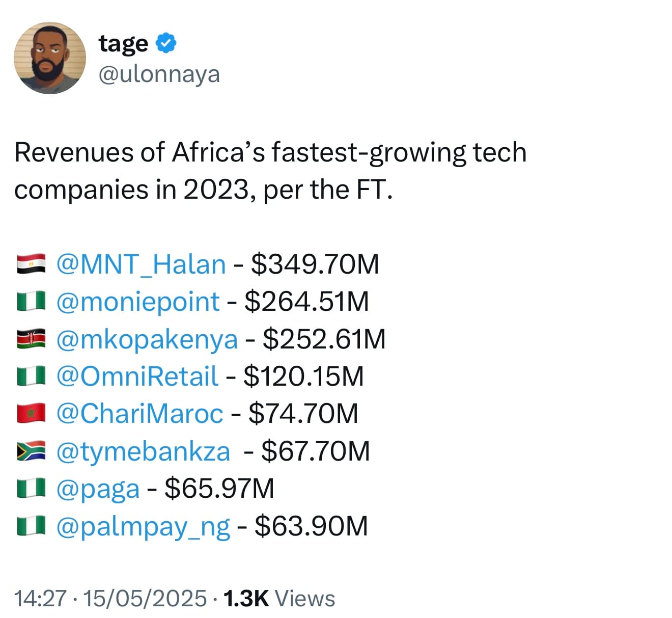Open the @ChariMaroc mention
This screenshot has height=618, width=672.
click(139, 413)
